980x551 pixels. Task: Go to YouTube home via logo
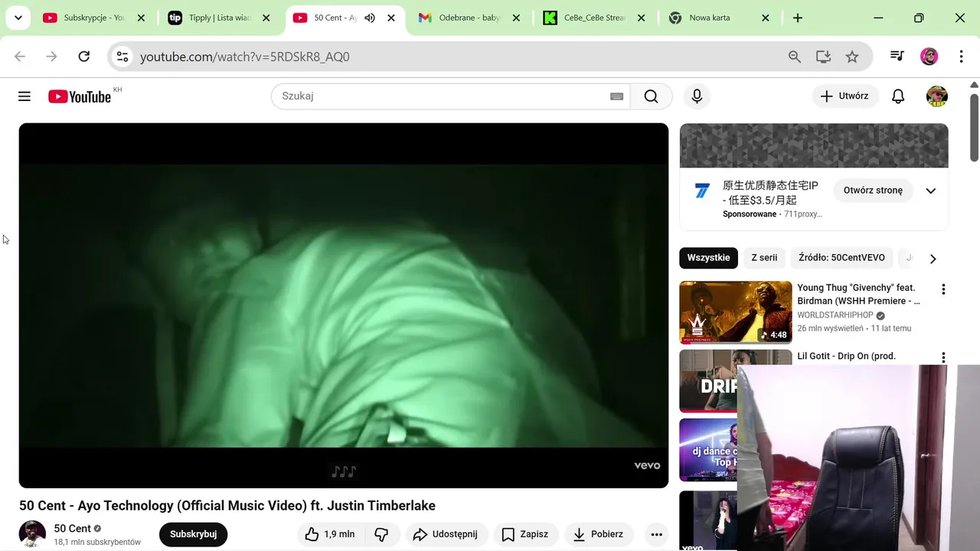(x=80, y=96)
